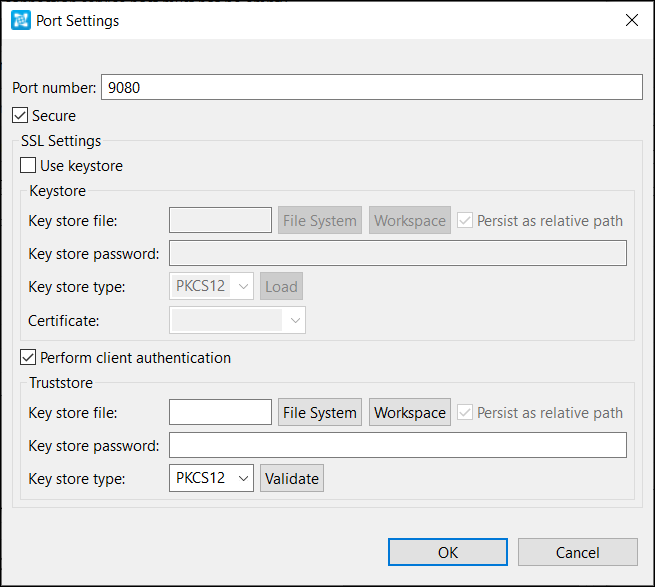This screenshot has width=655, height=587.
Task: Open Keystore Key store type PKCS12 dropdown
Action: click(211, 286)
